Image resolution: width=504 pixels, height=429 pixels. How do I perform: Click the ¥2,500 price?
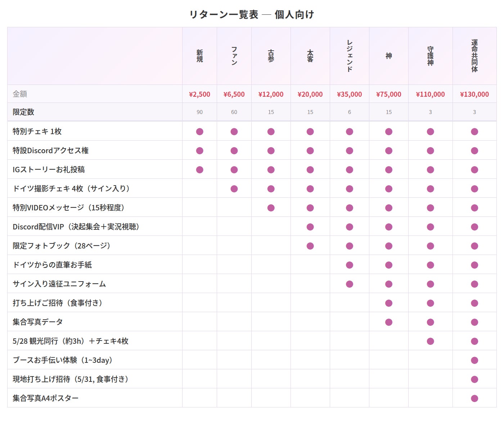(199, 94)
